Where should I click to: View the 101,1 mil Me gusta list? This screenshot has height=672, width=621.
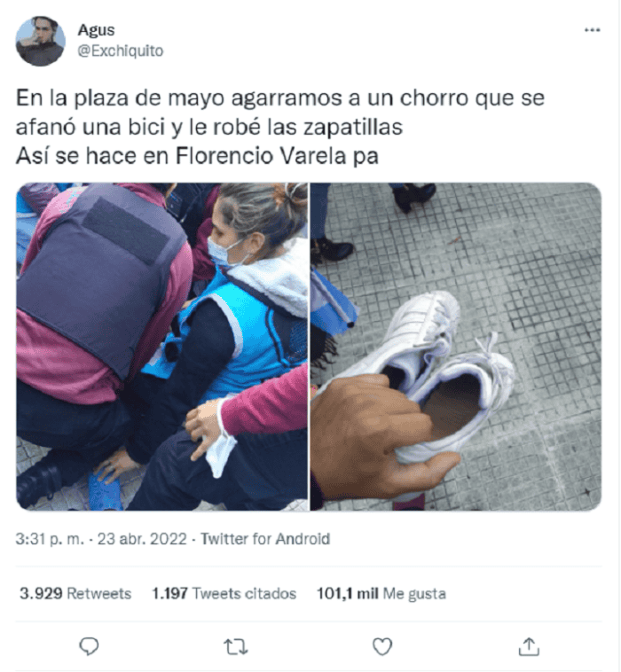(x=381, y=594)
